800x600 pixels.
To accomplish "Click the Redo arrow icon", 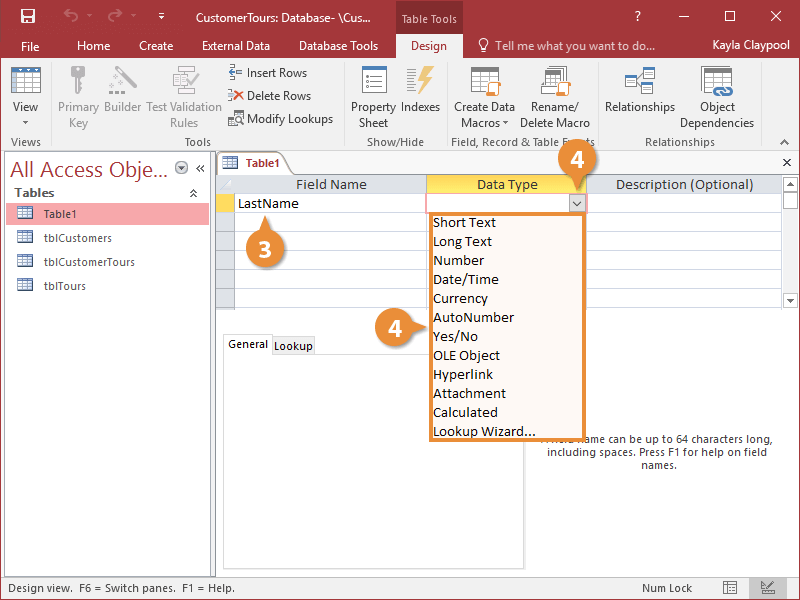I will (x=115, y=16).
